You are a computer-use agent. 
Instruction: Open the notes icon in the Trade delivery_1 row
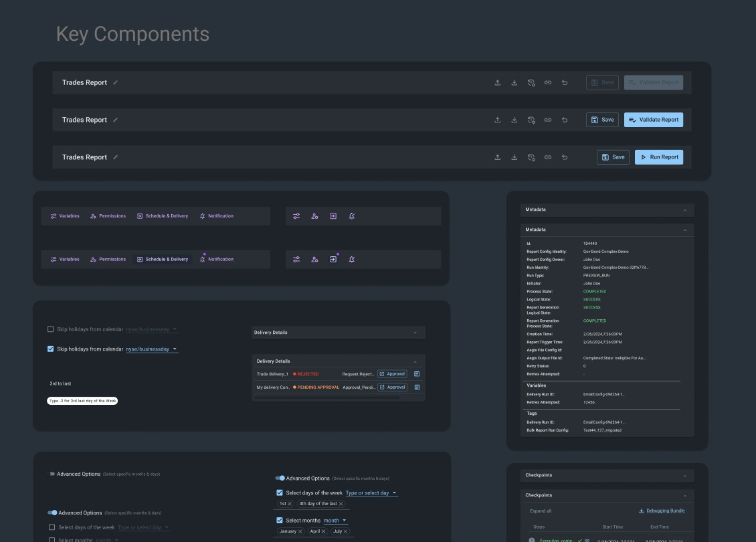pos(417,374)
